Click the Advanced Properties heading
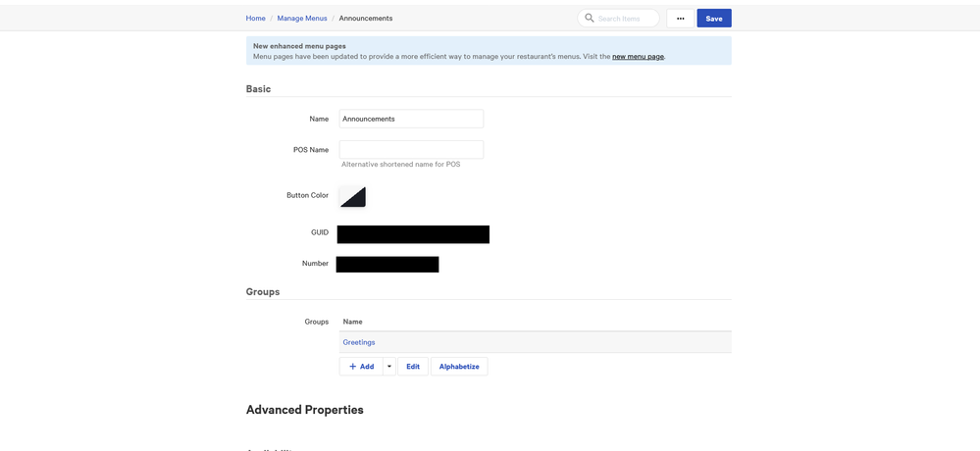This screenshot has height=451, width=980. point(304,410)
